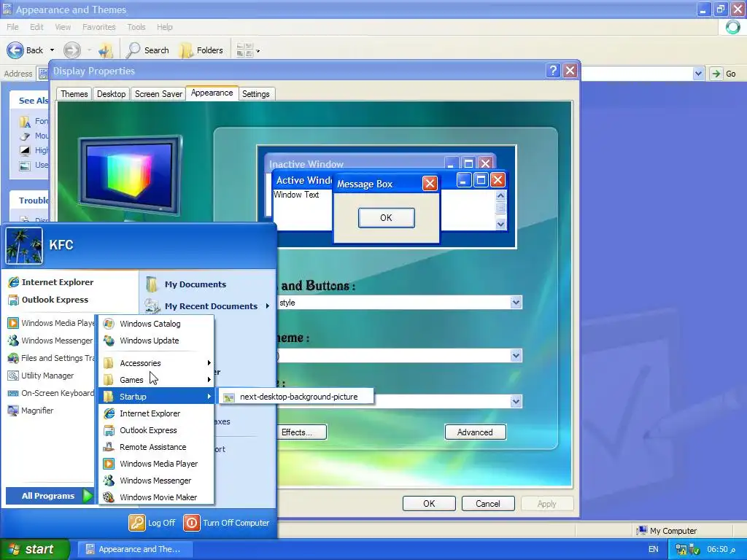Click the OK button in preview Message Box
Screen dimensions: 747x560
(x=387, y=218)
